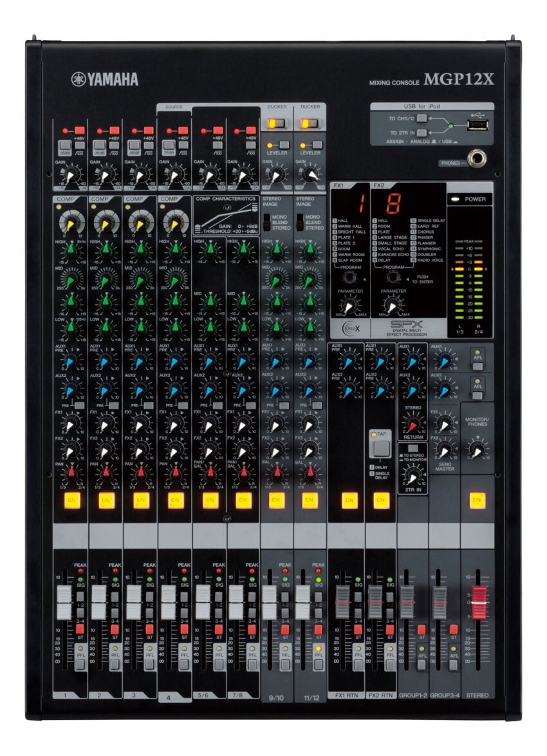The image size is (547, 756).
Task: Move the red STEREO master fader
Action: tap(479, 602)
